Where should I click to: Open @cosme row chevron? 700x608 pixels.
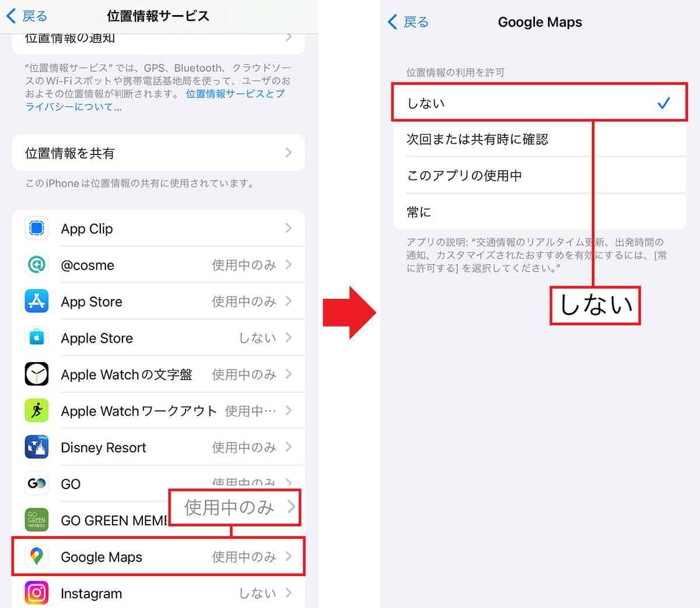tap(289, 265)
